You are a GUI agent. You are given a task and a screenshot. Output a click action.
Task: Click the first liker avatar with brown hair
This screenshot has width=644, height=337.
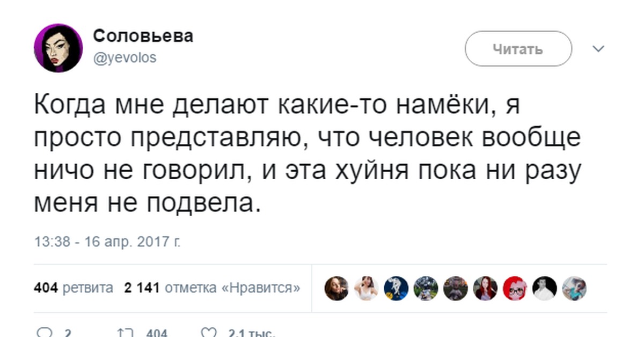(x=336, y=289)
